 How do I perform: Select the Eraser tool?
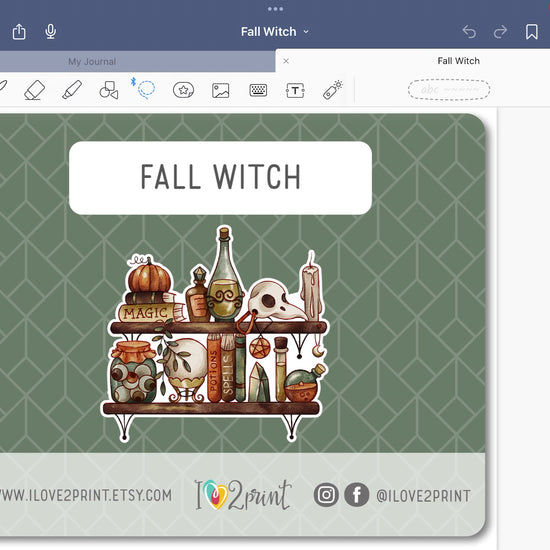(34, 90)
